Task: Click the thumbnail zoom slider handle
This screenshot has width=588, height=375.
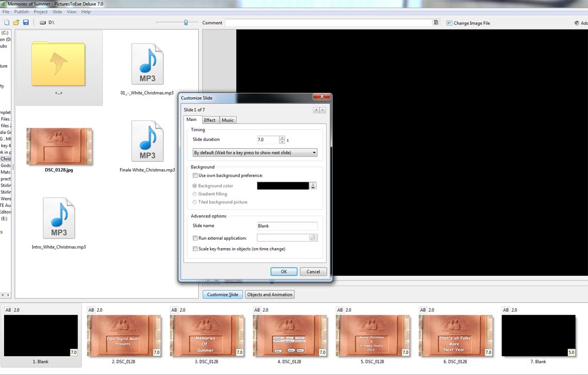Action: [186, 22]
